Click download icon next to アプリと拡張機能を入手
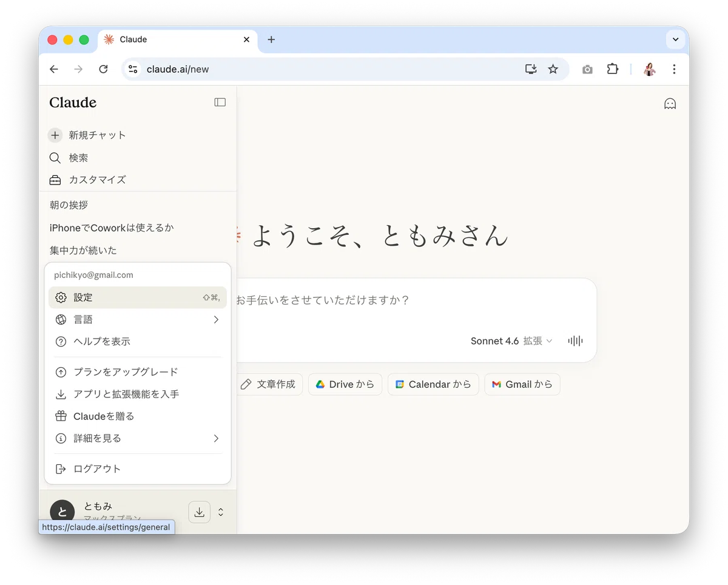This screenshot has width=728, height=585. point(61,394)
